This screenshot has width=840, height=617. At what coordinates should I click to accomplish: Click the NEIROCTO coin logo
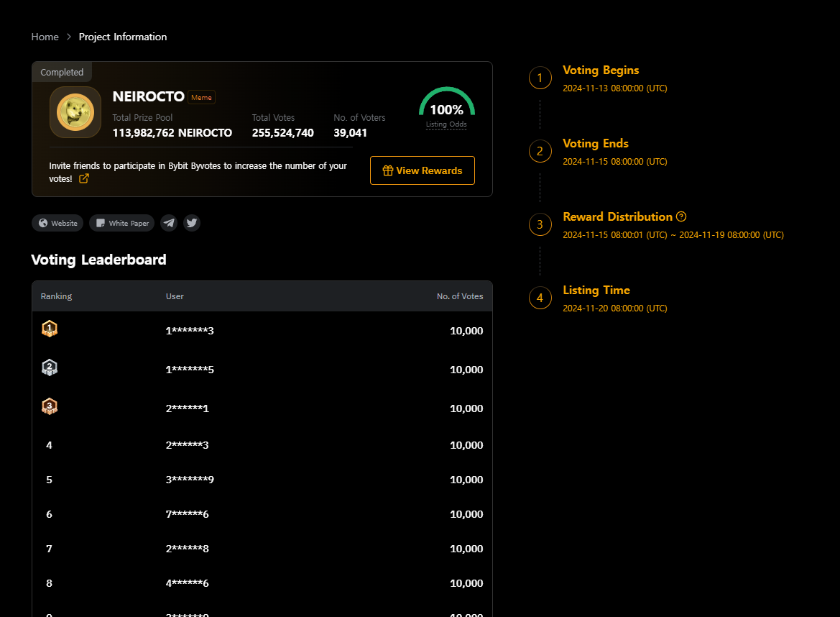point(75,112)
